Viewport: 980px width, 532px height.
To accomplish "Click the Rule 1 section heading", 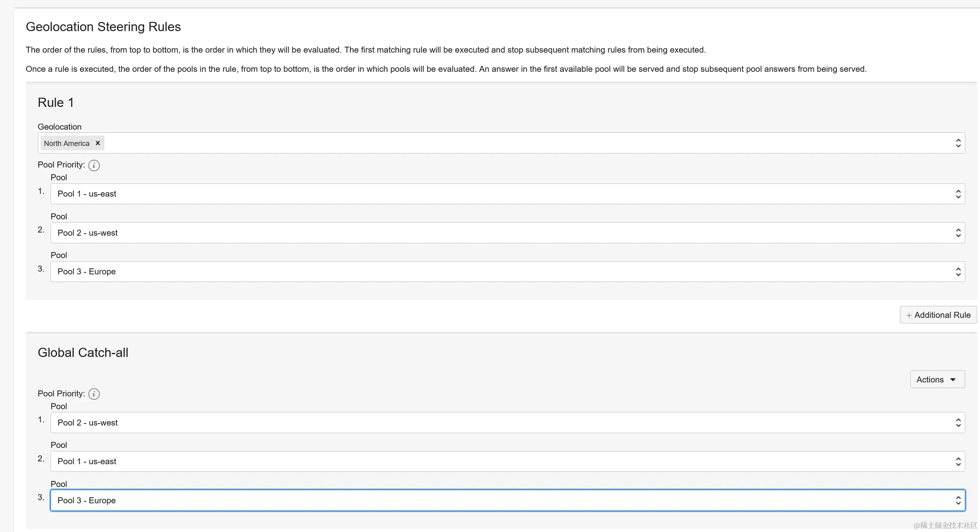I will 55,102.
